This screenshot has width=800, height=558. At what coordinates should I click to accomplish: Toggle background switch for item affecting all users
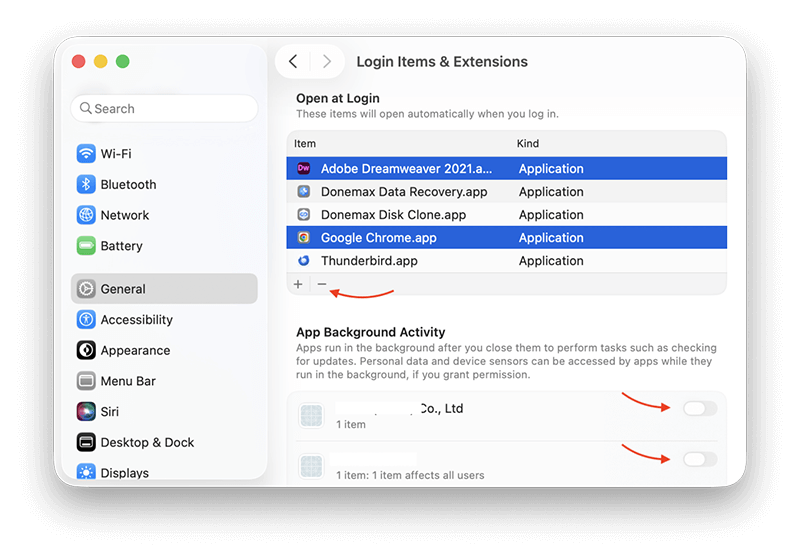(700, 459)
